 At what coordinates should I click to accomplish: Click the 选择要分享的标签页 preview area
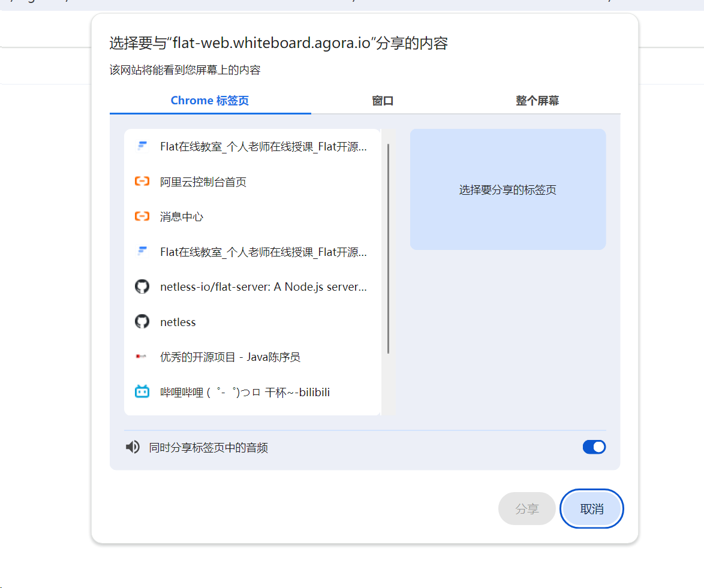508,189
